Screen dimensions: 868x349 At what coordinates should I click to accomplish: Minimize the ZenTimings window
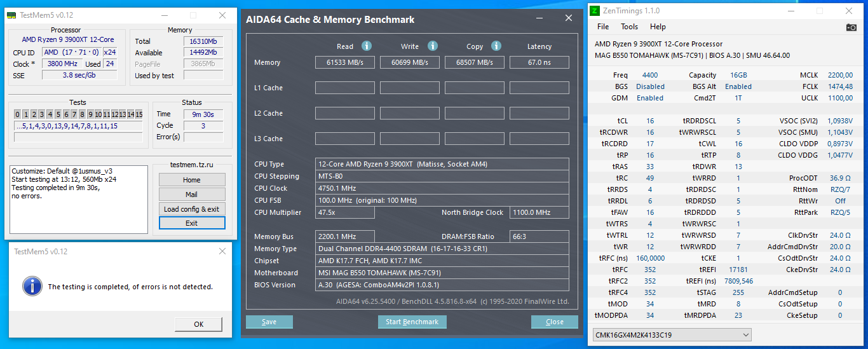[791, 11]
